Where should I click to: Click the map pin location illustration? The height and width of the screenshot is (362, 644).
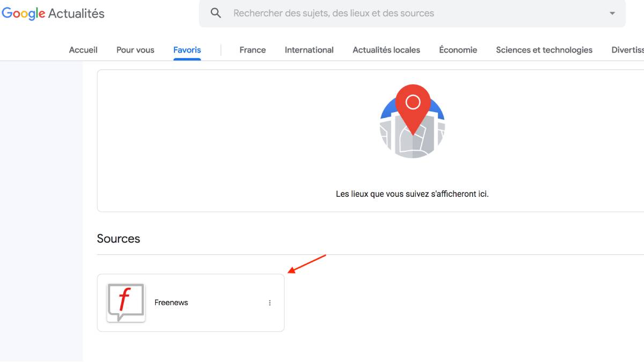click(x=413, y=121)
